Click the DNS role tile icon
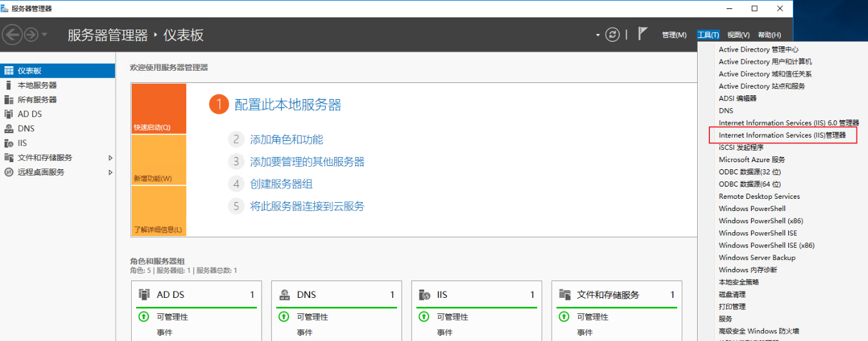The image size is (868, 341). coord(285,295)
